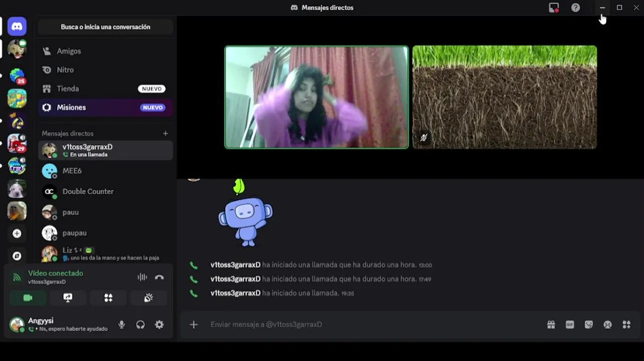
Task: Deafen with the headphones icon
Action: [140, 324]
